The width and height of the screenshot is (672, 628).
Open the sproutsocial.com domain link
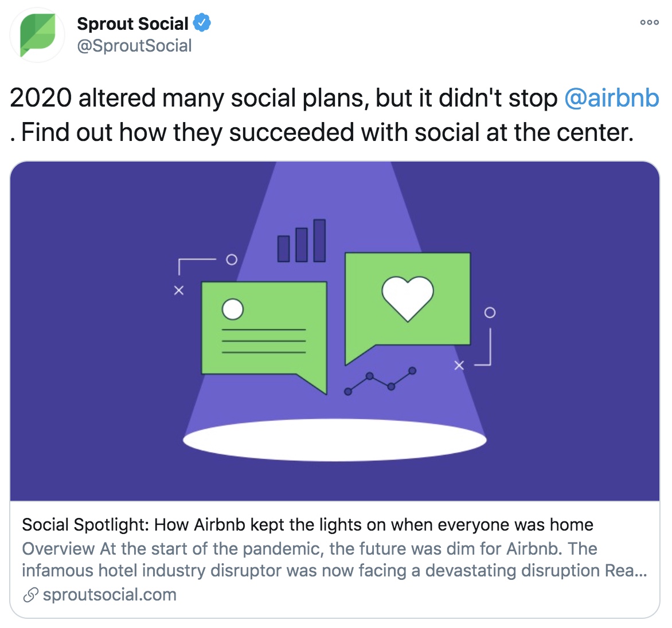point(110,595)
